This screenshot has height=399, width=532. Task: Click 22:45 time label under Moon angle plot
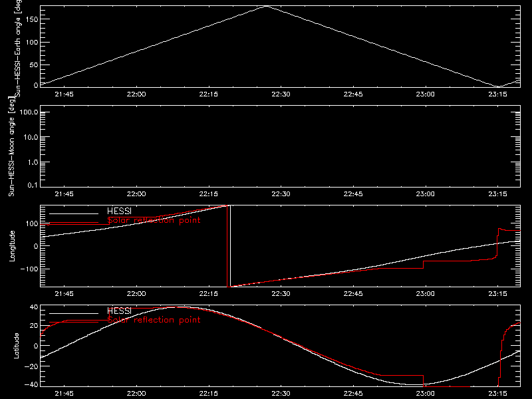[x=353, y=194]
